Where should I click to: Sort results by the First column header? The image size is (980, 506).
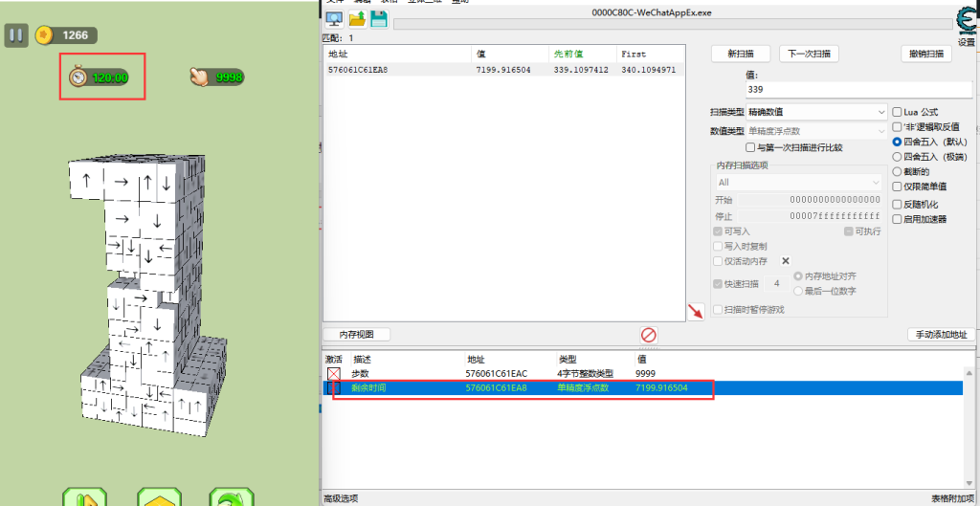[651, 54]
